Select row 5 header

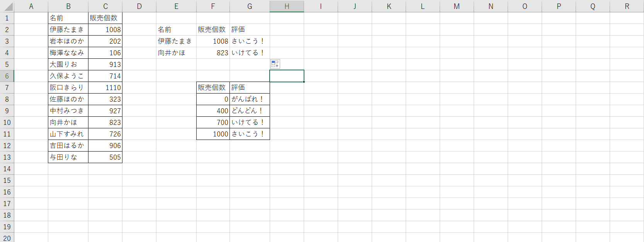coord(7,65)
